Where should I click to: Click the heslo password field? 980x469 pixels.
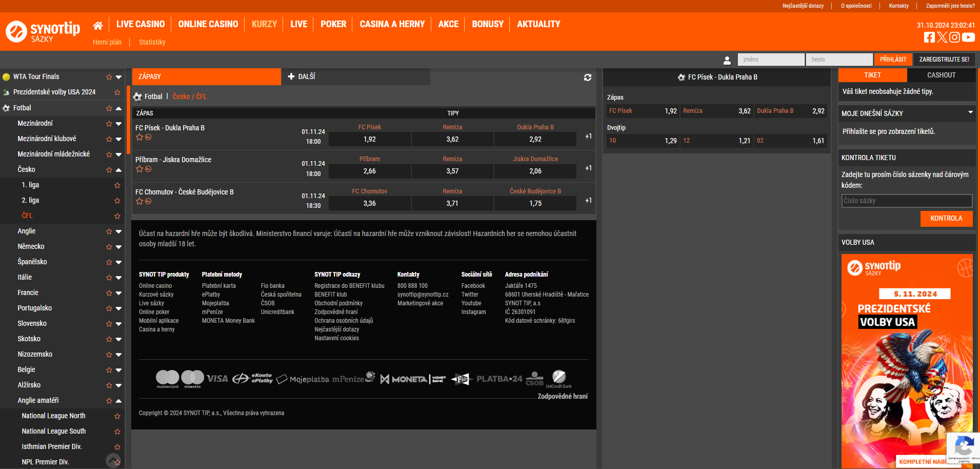tap(839, 60)
